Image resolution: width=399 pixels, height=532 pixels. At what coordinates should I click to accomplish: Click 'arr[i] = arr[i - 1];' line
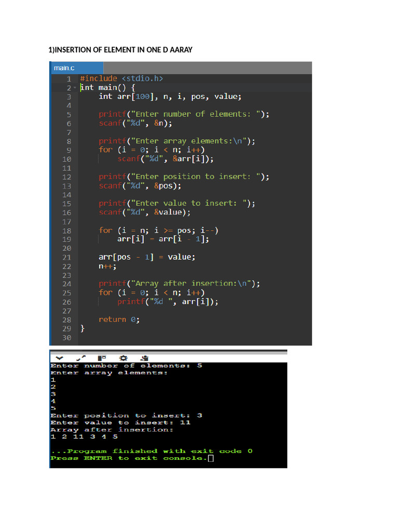(x=163, y=239)
